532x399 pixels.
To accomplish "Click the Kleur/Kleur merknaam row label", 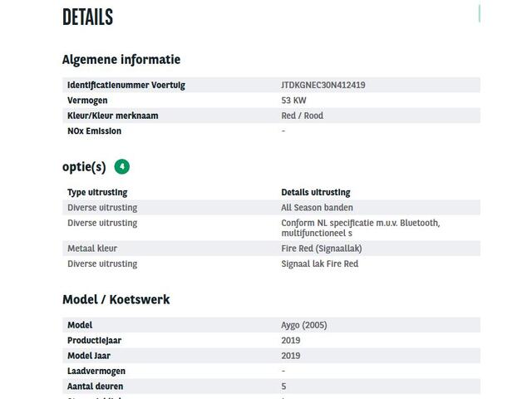I will coord(113,116).
